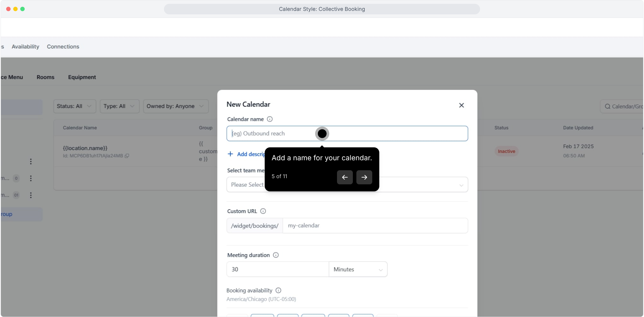Go to previous tour step arrow

pyautogui.click(x=345, y=177)
